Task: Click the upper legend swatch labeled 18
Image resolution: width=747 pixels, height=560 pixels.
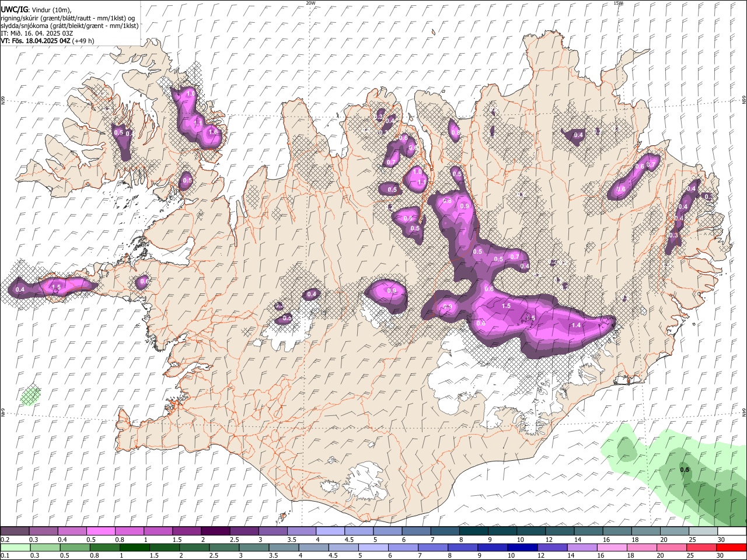Action: click(x=645, y=531)
